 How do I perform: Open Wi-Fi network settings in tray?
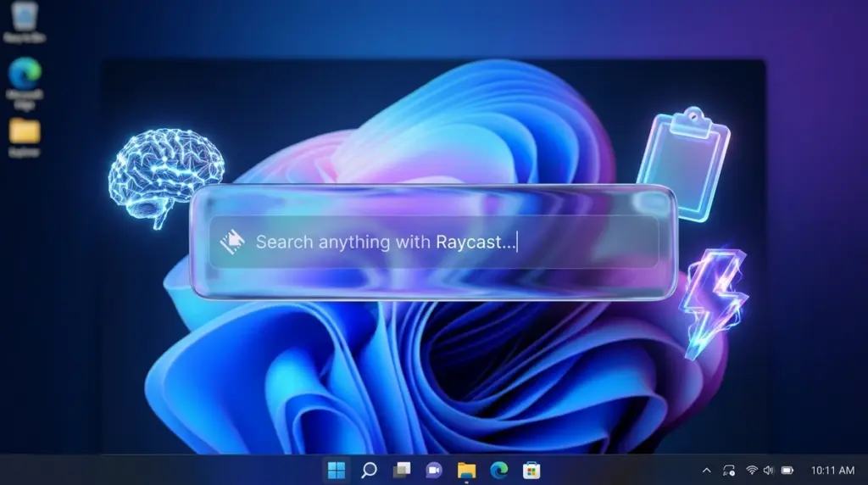click(751, 470)
